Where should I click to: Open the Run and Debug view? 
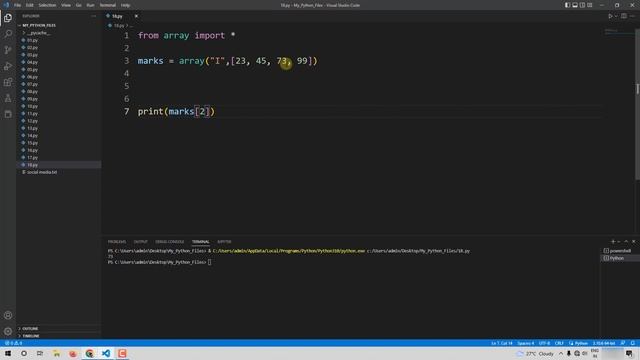point(8,66)
